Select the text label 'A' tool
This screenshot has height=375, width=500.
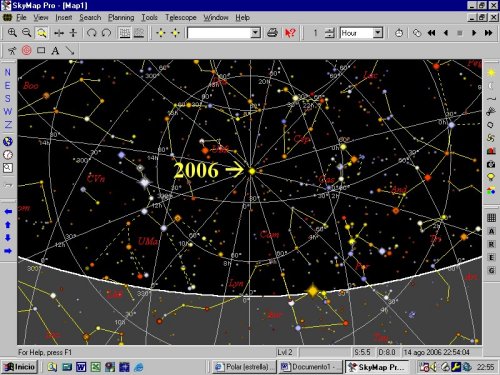coord(55,51)
